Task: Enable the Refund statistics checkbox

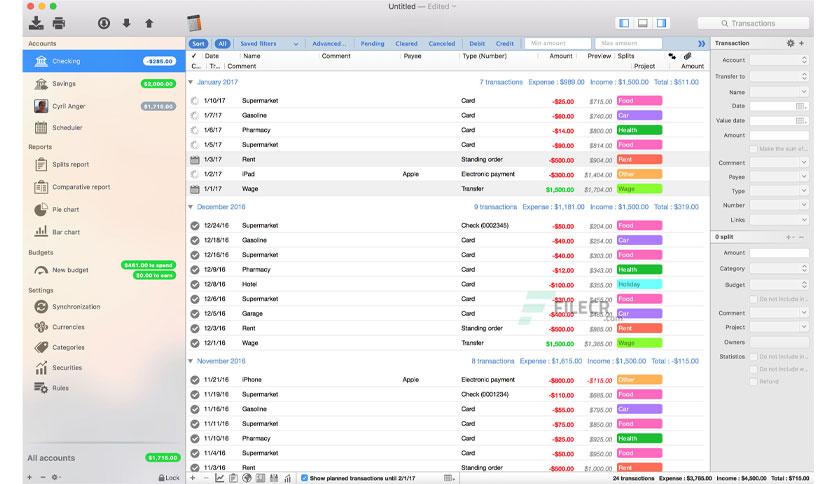Action: pos(753,382)
